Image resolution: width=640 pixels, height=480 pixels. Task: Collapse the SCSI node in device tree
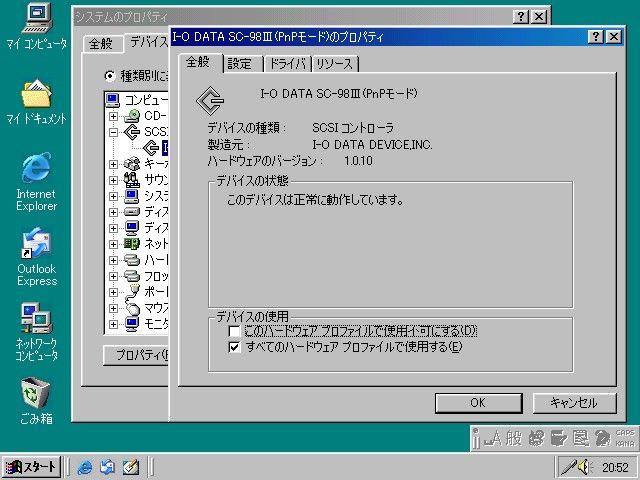113,132
